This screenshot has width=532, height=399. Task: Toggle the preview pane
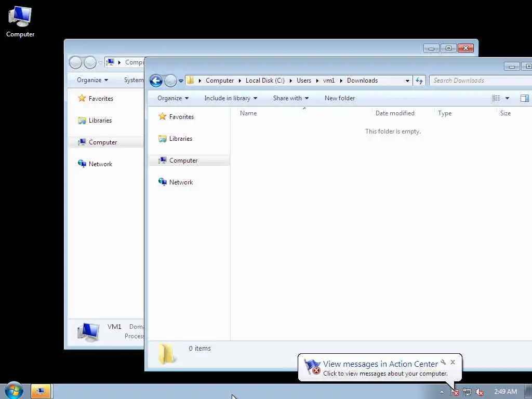(x=524, y=98)
